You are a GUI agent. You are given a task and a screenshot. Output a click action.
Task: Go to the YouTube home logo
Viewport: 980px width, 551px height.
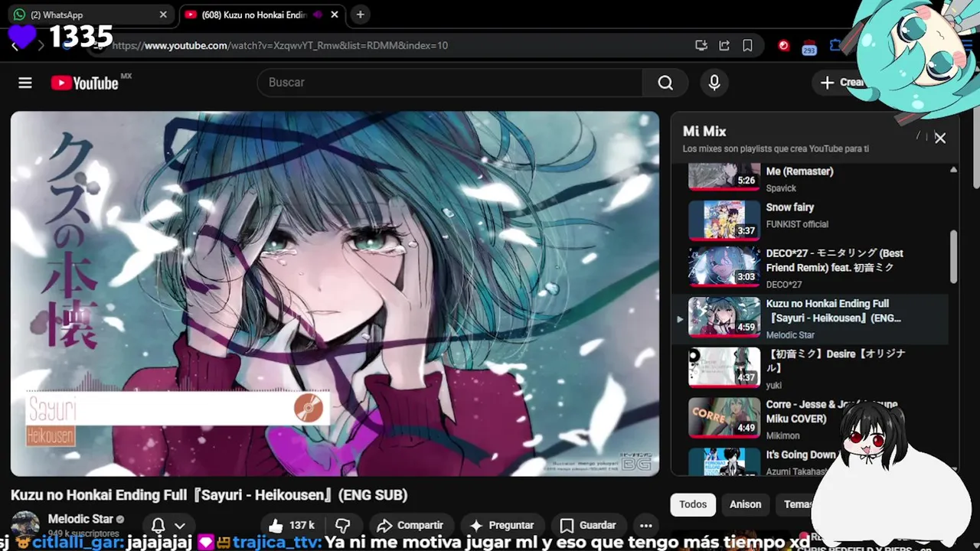coord(85,83)
